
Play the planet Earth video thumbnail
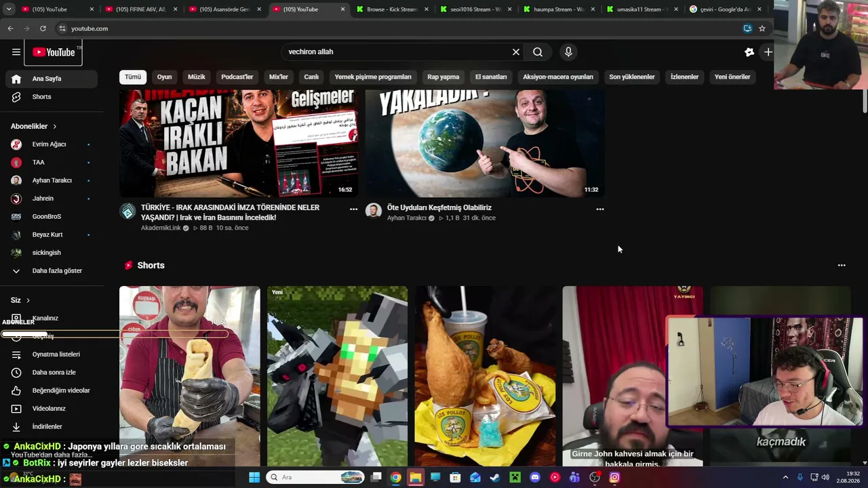tap(485, 144)
